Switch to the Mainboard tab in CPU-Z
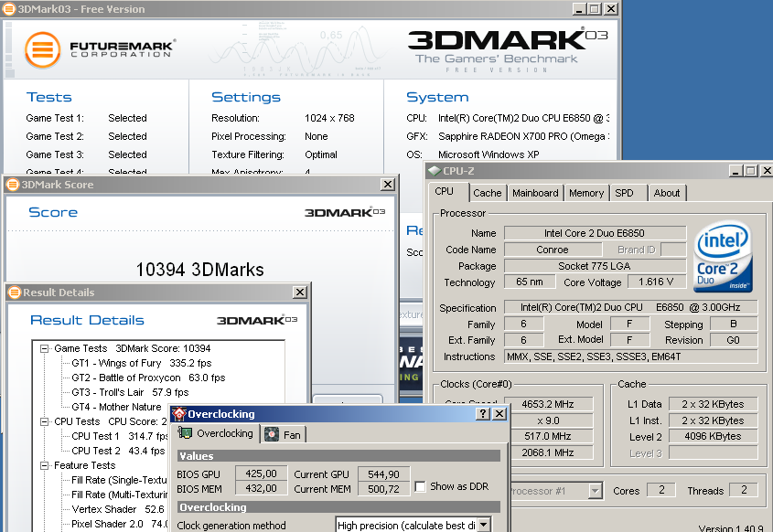The height and width of the screenshot is (532, 773). (535, 193)
